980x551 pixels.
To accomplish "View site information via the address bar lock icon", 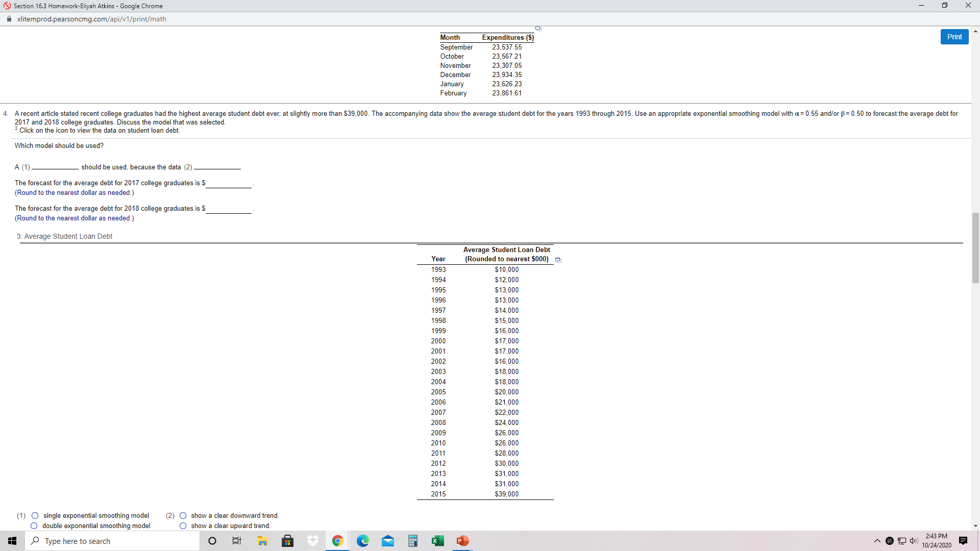I will (x=9, y=19).
